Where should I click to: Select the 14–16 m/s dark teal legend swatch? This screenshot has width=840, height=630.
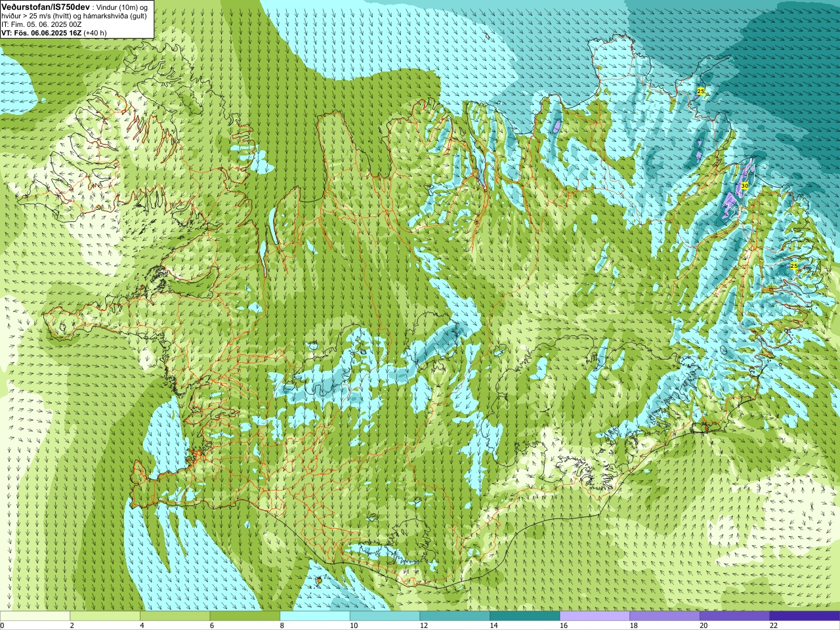pos(525,616)
